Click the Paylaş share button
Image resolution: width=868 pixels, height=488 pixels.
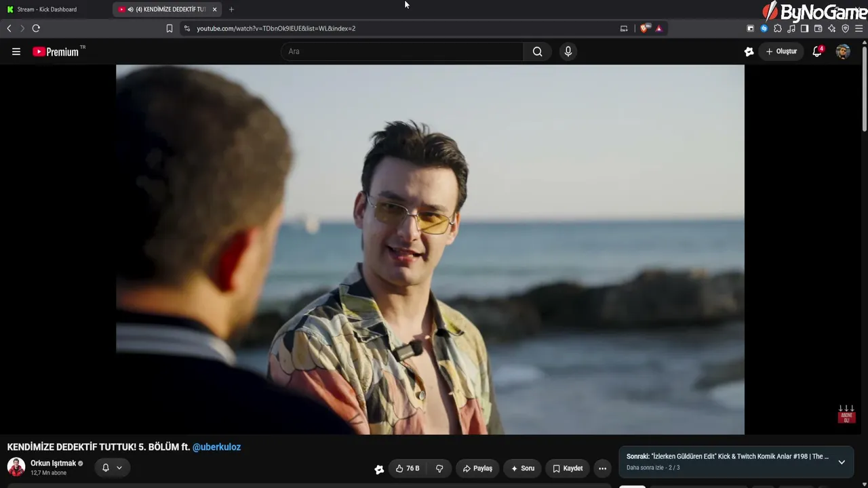pyautogui.click(x=477, y=468)
